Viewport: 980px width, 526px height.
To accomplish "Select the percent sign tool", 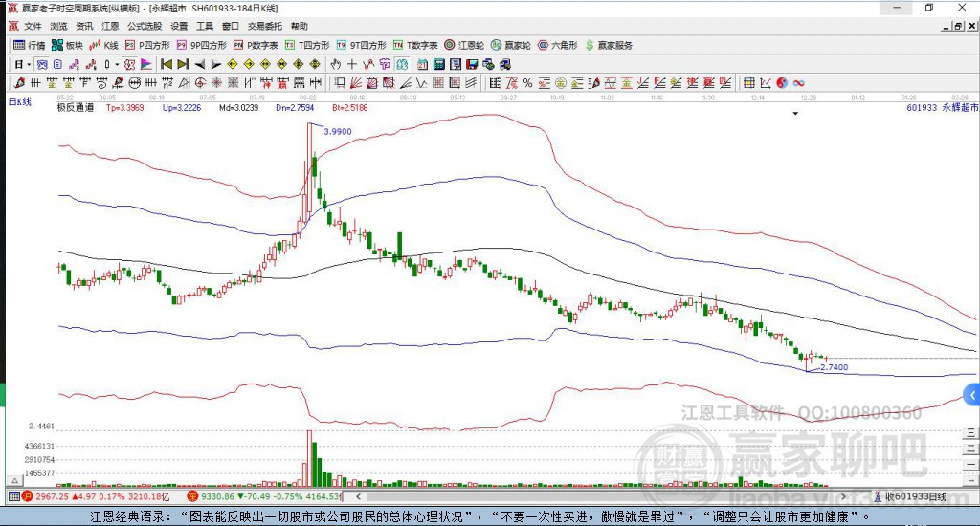I will (x=528, y=82).
